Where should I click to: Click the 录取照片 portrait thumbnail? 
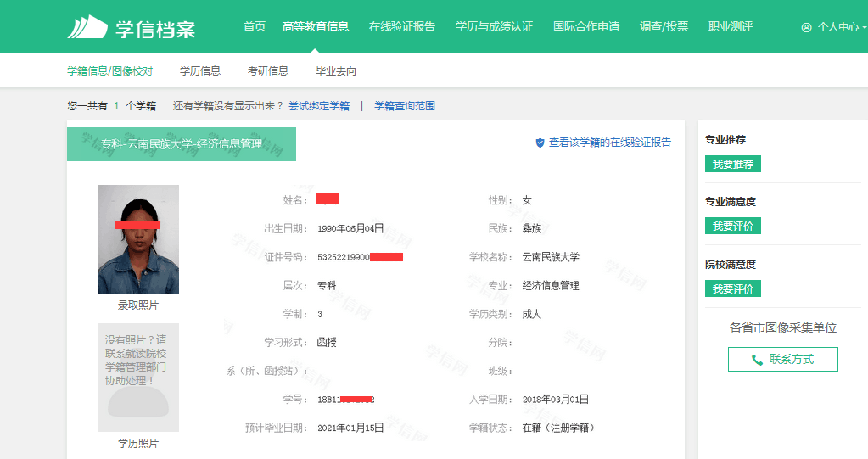click(138, 239)
